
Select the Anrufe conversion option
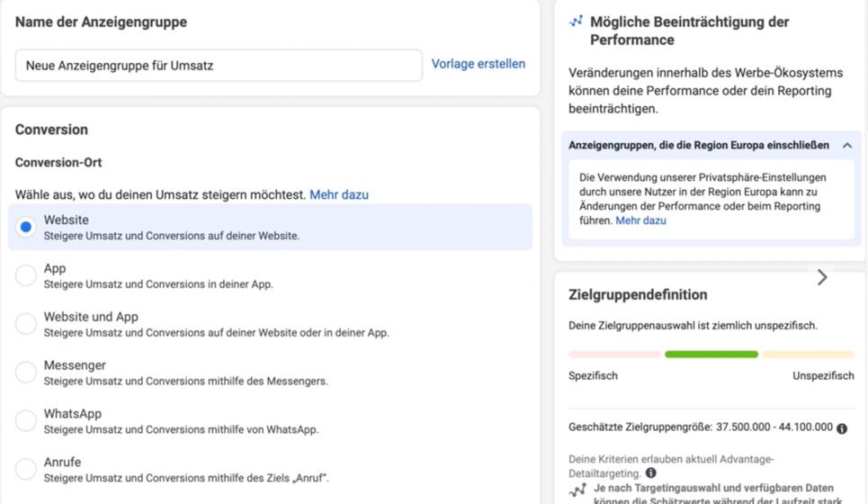pyautogui.click(x=26, y=469)
